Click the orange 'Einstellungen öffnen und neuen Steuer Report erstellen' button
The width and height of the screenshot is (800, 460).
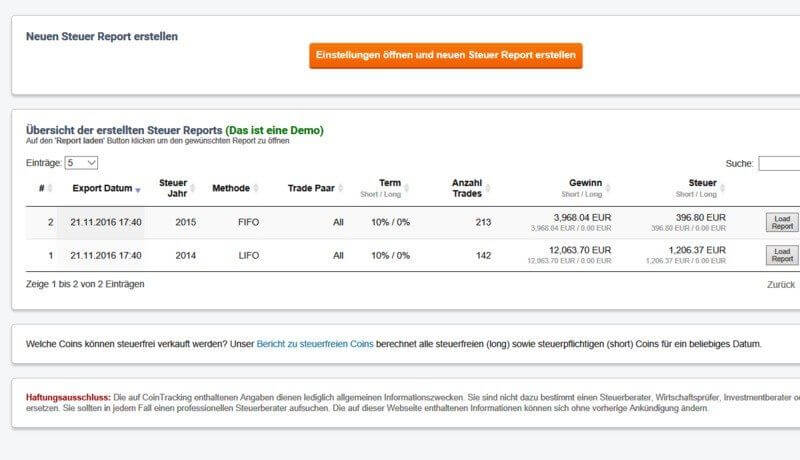[445, 56]
